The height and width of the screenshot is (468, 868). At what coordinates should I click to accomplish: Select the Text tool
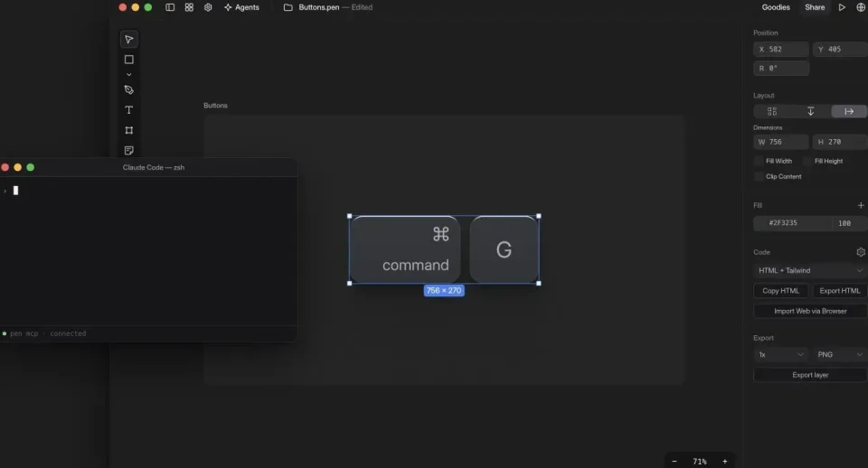point(129,110)
